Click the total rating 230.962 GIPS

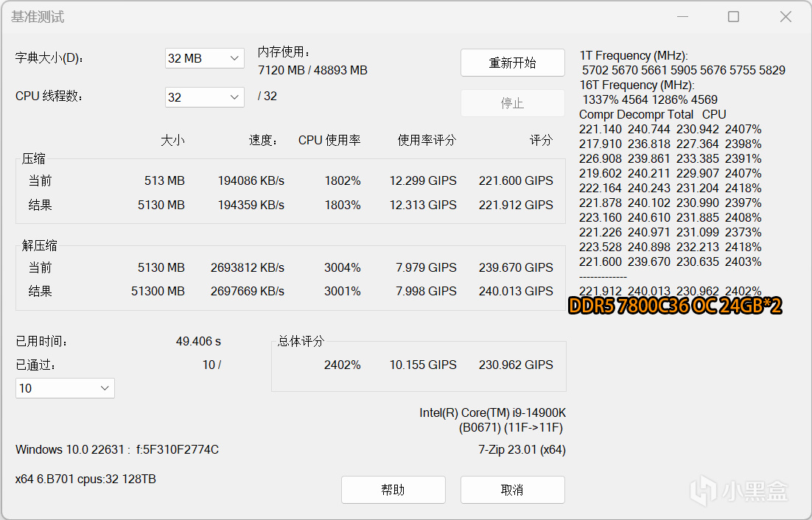pyautogui.click(x=516, y=365)
